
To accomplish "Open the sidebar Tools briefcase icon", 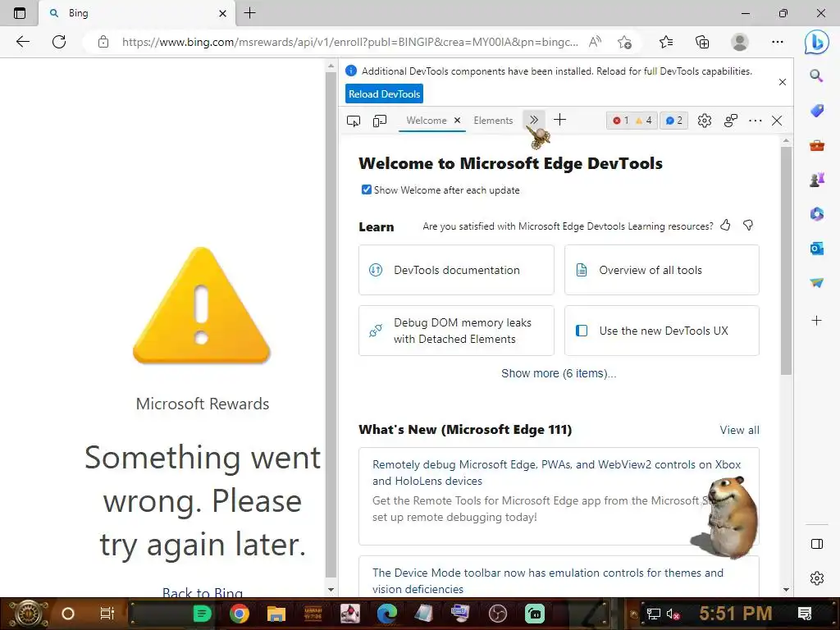I will tap(816, 145).
